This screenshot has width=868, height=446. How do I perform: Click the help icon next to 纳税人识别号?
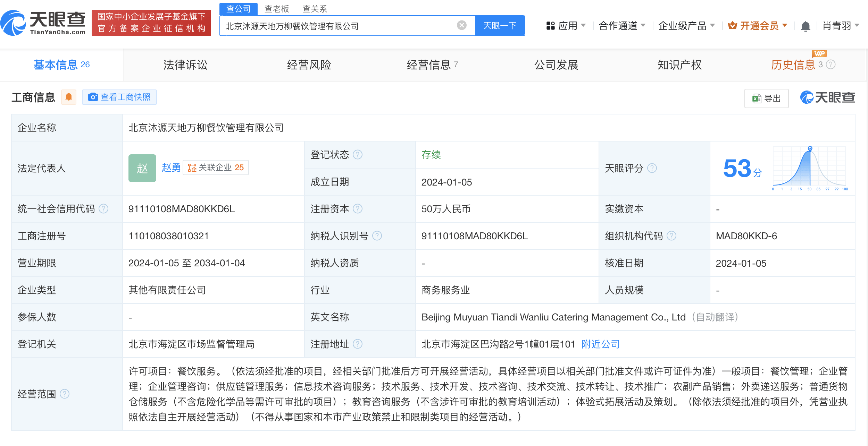(x=377, y=236)
